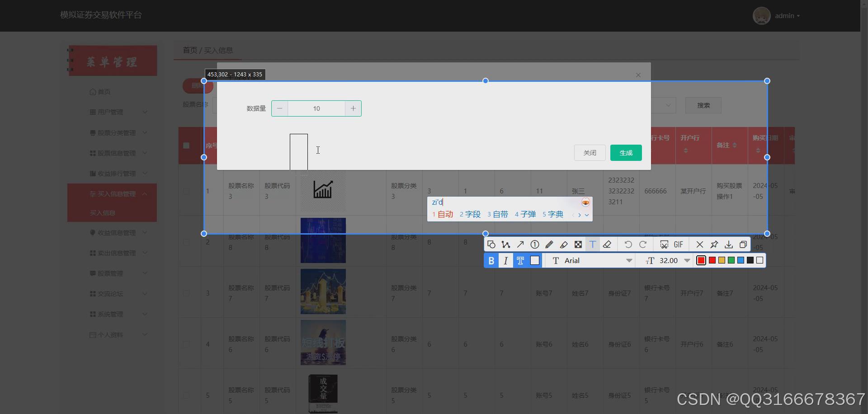Viewport: 868px width, 414px height.
Task: Expand 收益排行管理 sidebar menu
Action: 112,174
